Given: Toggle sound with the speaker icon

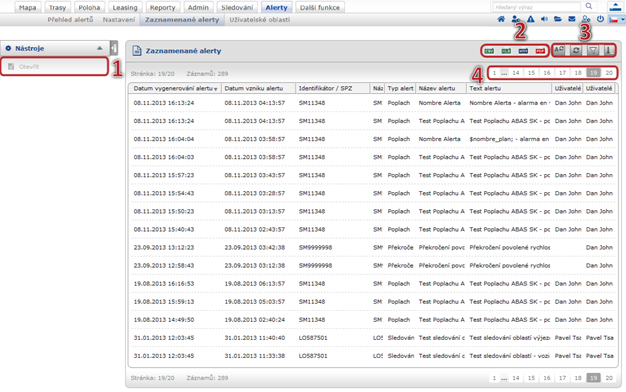Looking at the screenshot, I should [544, 19].
